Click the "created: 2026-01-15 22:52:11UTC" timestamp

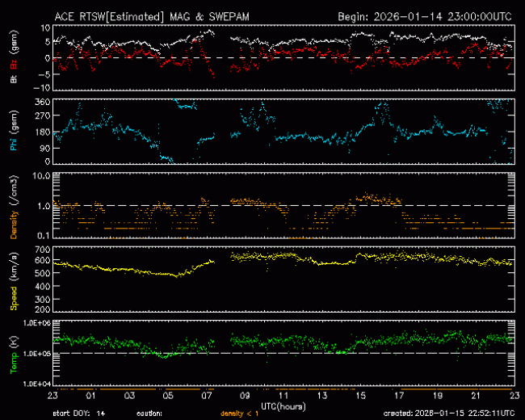tap(449, 414)
